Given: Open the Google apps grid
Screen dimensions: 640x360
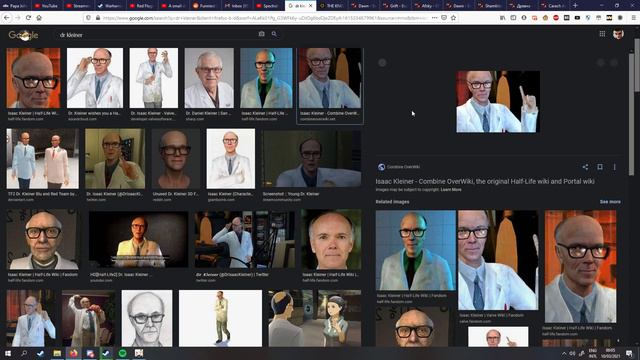Looking at the screenshot, I should click(602, 34).
